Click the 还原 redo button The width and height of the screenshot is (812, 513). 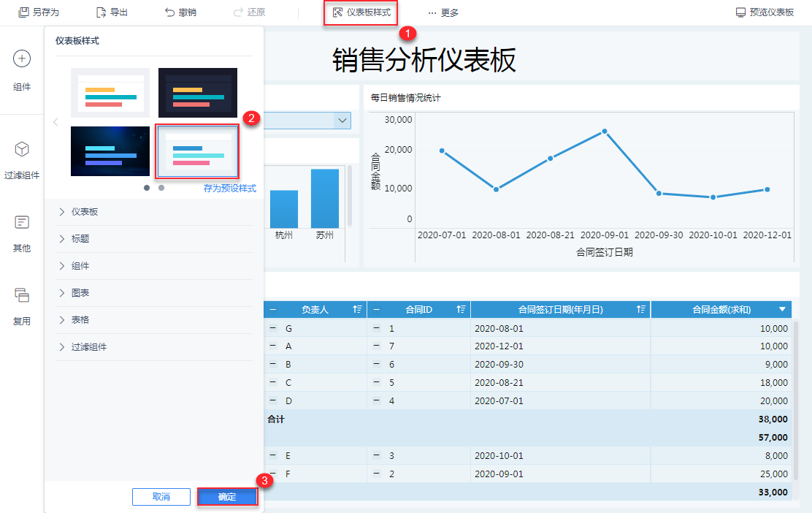(x=249, y=12)
